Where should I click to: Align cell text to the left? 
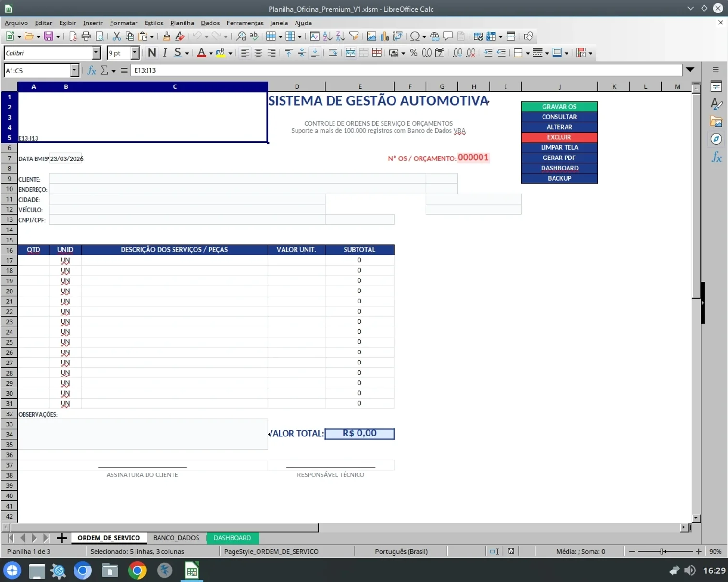(x=245, y=53)
